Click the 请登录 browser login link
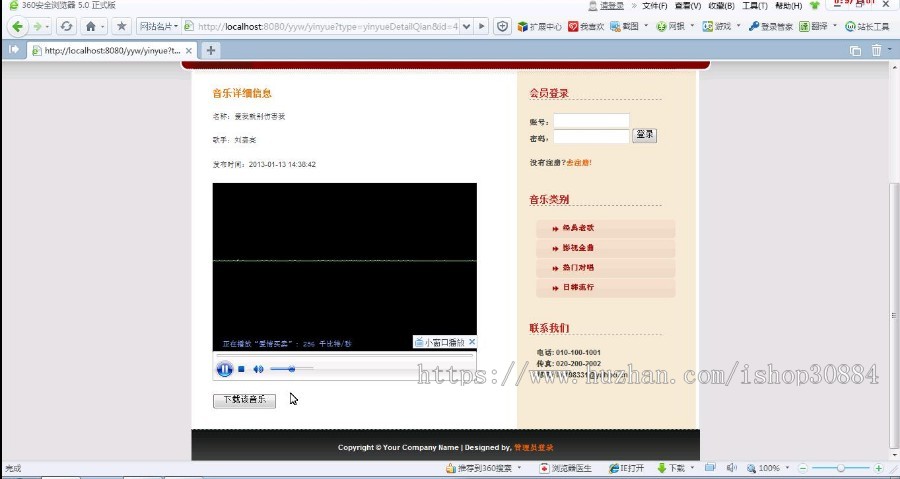900x479 pixels. click(612, 6)
